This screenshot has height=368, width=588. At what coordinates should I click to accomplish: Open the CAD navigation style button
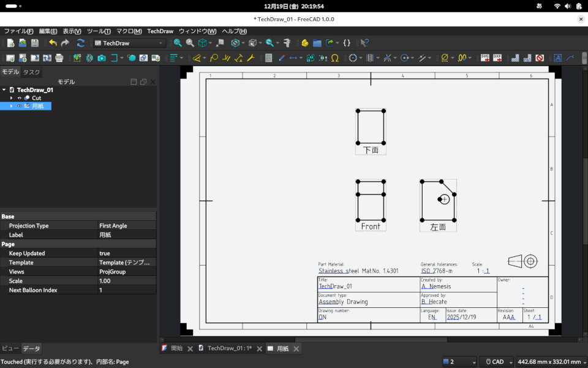click(x=496, y=362)
